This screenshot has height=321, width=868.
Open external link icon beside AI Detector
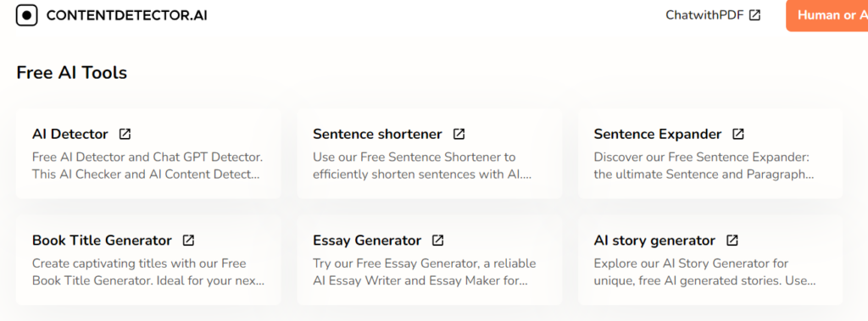coord(125,134)
